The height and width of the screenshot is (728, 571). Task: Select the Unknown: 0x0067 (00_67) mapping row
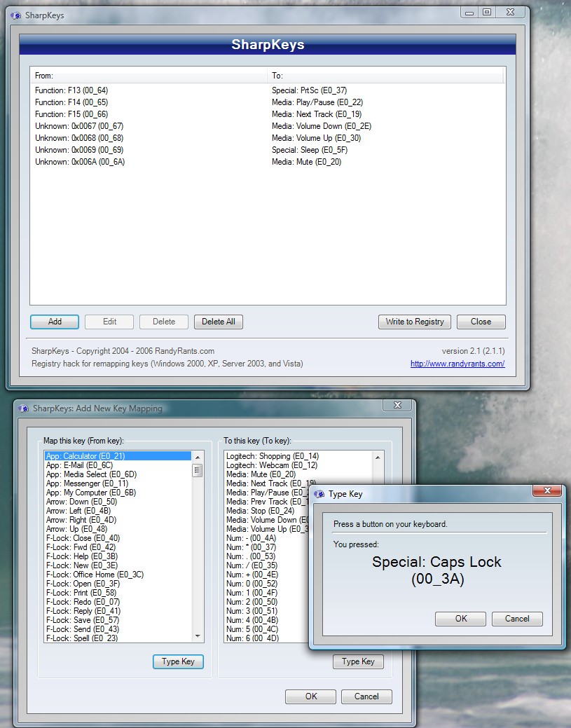pyautogui.click(x=268, y=126)
